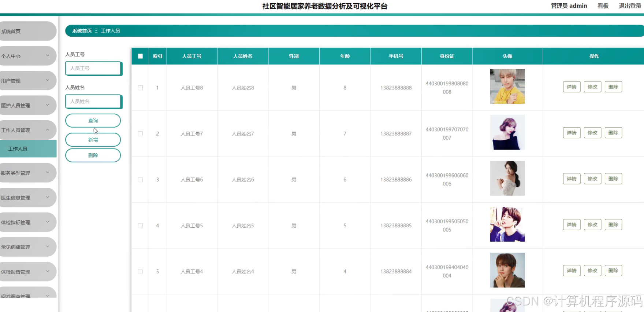Click 删除 for 人员姓名4
644x312 pixels.
click(x=613, y=271)
